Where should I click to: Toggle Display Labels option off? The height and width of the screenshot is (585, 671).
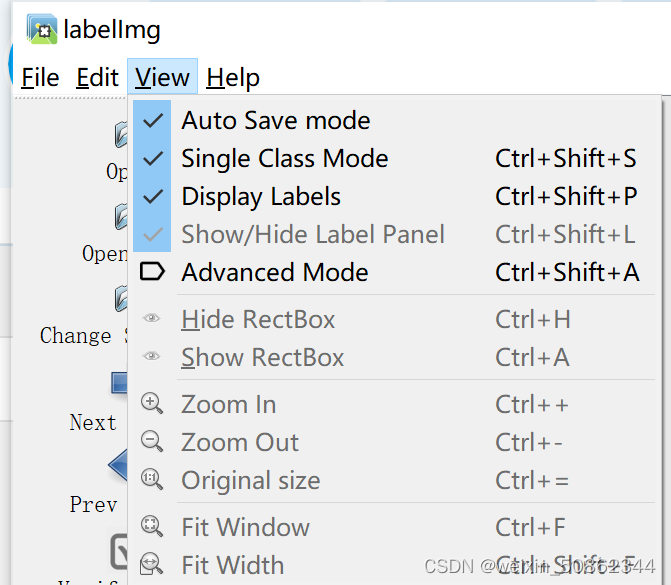coord(153,197)
